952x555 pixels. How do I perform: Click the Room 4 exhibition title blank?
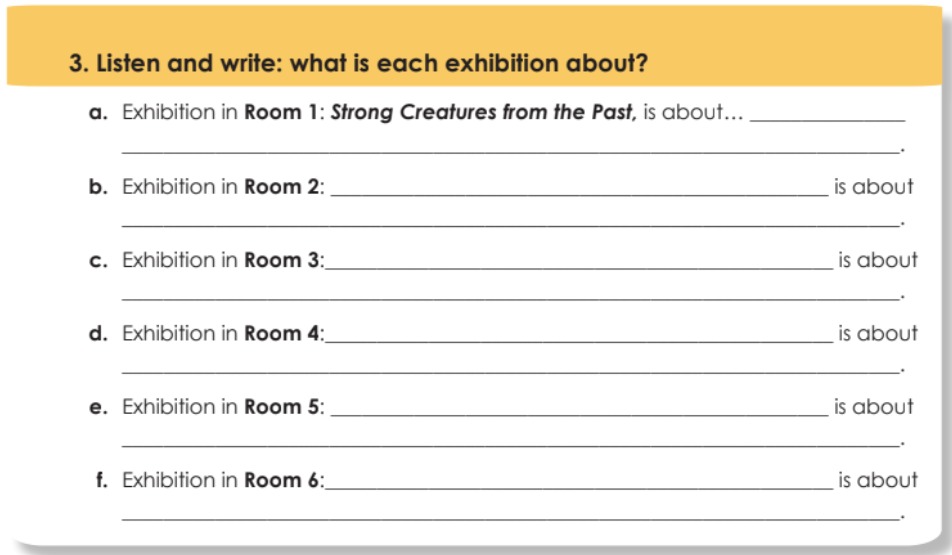[x=579, y=335]
